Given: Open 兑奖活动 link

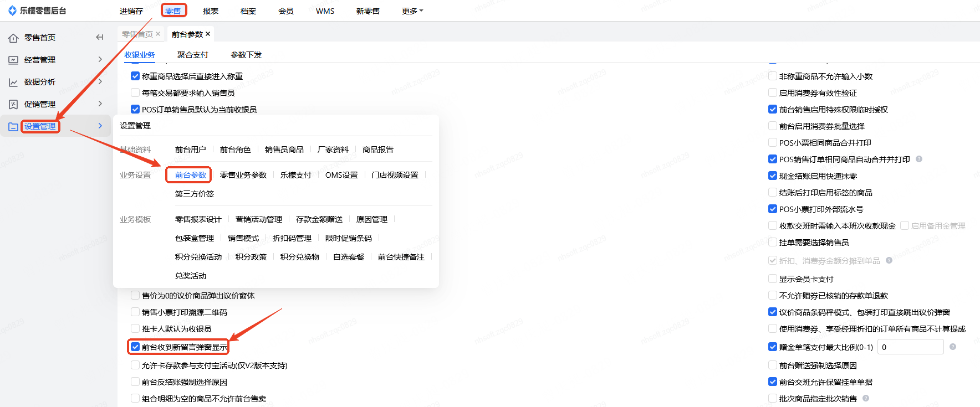Looking at the screenshot, I should (x=191, y=276).
